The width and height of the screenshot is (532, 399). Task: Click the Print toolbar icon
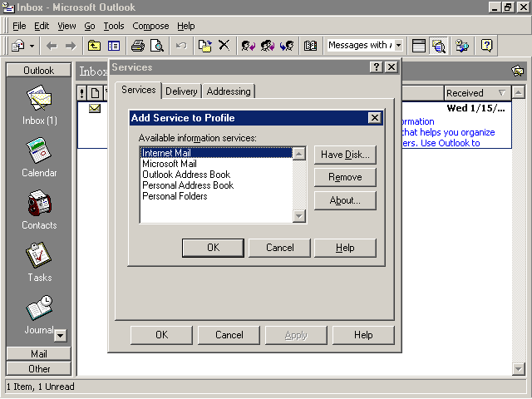click(x=138, y=46)
